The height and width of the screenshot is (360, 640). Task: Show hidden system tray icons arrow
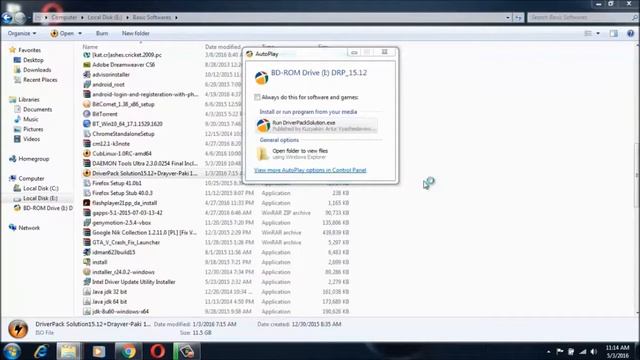[x=548, y=351]
